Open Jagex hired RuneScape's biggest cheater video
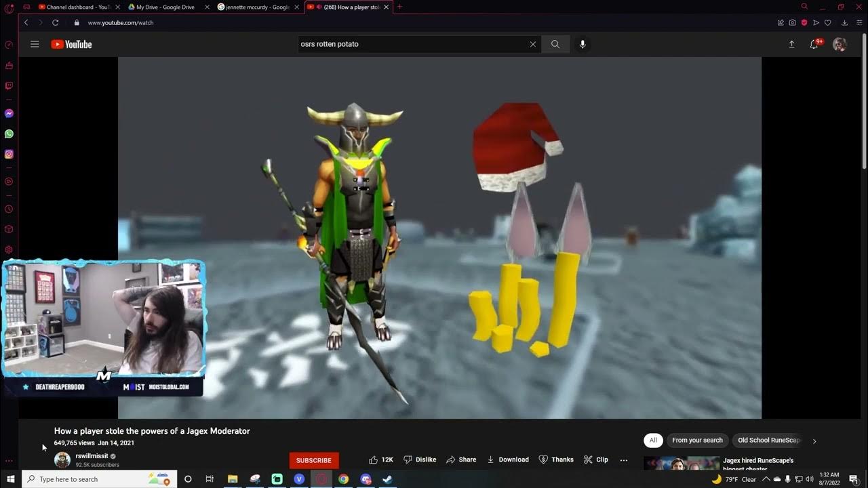The width and height of the screenshot is (868, 488). [x=758, y=464]
